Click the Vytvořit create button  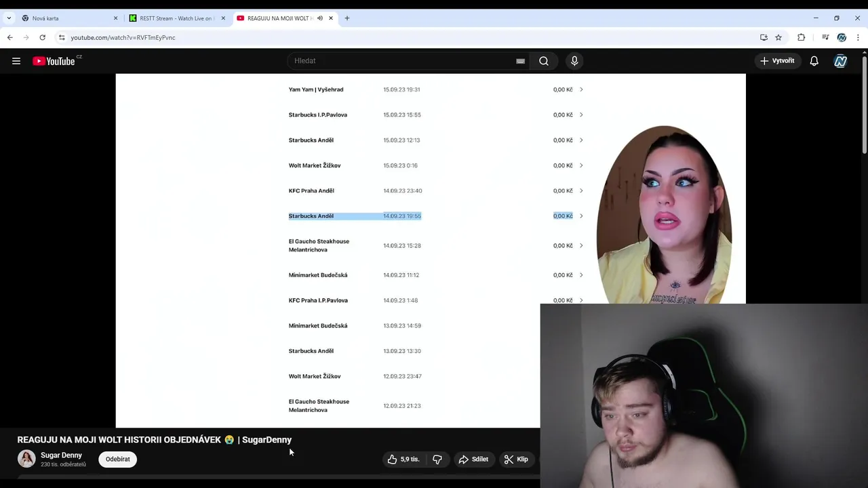click(x=777, y=61)
